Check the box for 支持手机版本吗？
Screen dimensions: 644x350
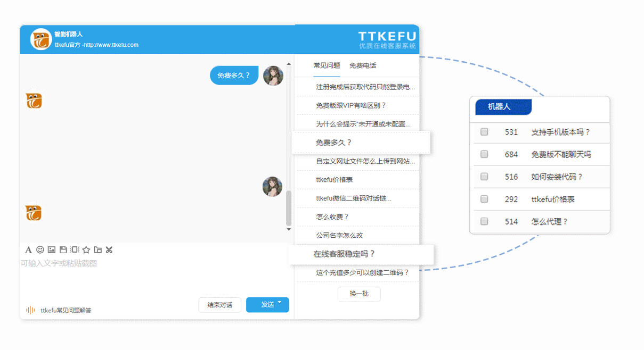pyautogui.click(x=484, y=132)
